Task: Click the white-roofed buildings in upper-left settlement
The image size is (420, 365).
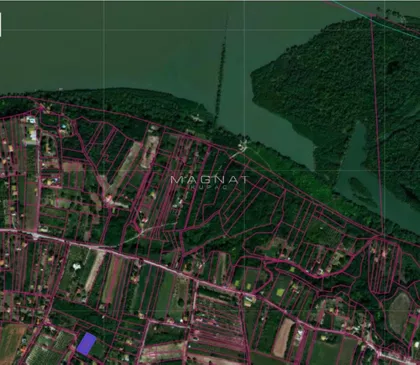Action: point(32,131)
